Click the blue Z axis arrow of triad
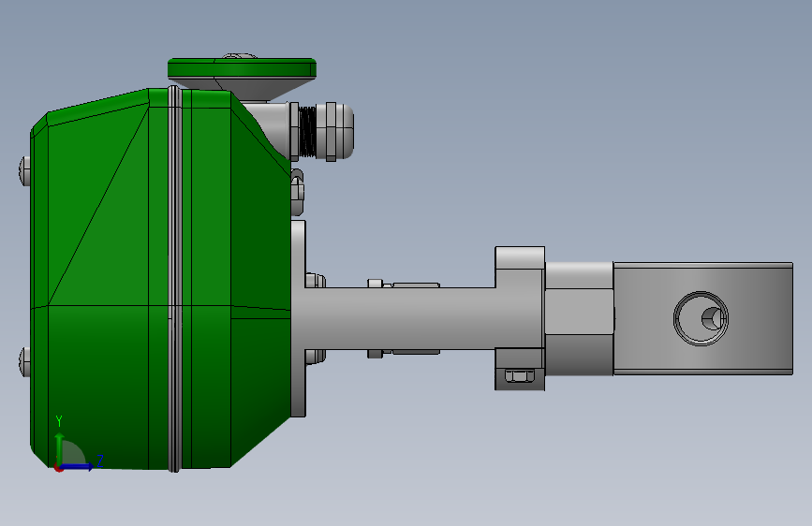 click(x=78, y=466)
